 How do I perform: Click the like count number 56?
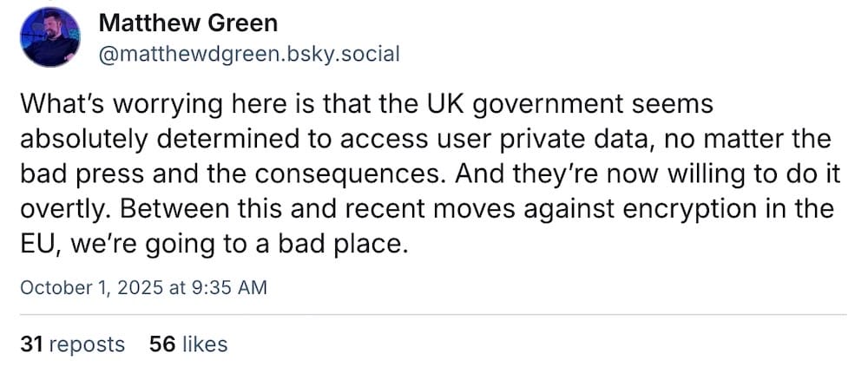click(x=162, y=344)
